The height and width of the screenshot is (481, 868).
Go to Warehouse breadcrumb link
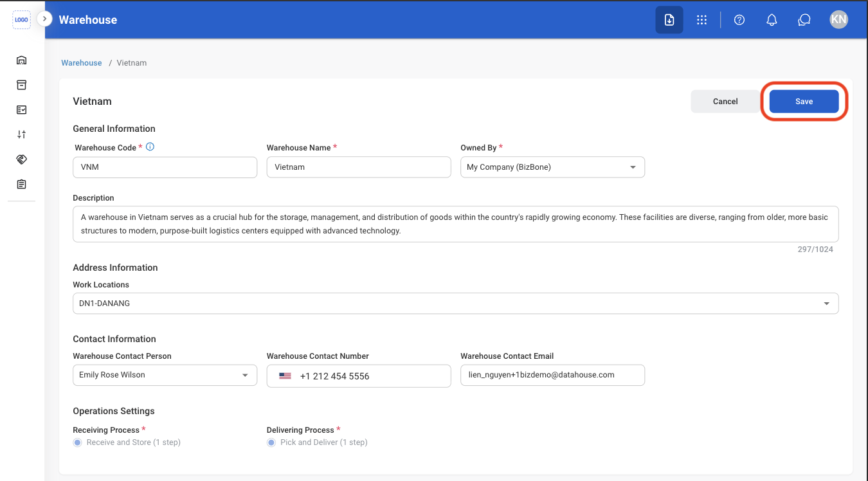click(x=82, y=63)
